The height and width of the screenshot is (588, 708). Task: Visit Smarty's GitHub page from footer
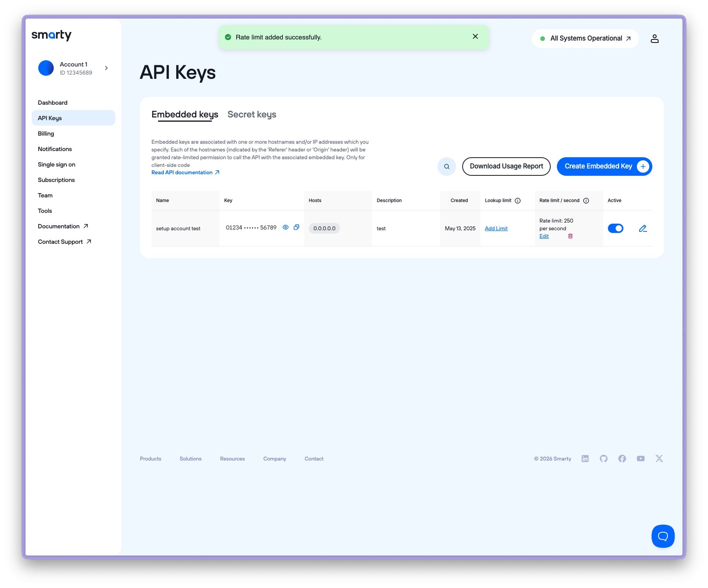pyautogui.click(x=604, y=459)
